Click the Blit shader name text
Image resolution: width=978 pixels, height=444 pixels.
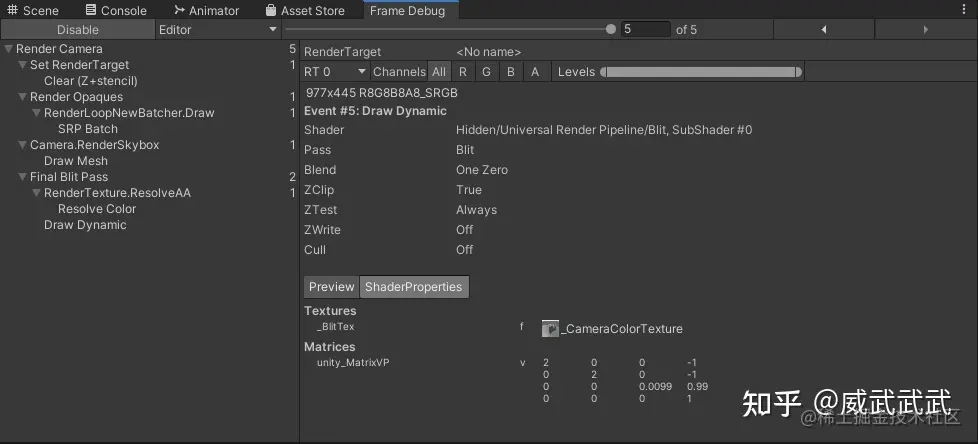coord(604,130)
